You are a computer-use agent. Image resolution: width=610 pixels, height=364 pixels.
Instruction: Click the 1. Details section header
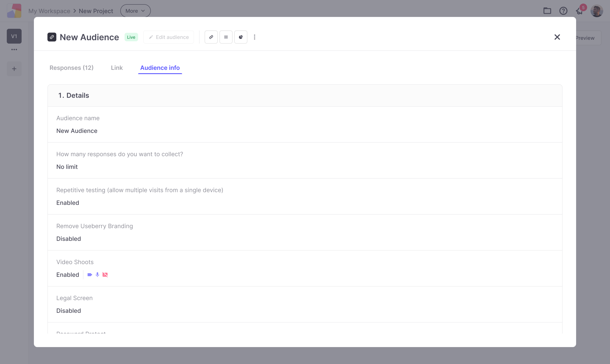tap(305, 95)
